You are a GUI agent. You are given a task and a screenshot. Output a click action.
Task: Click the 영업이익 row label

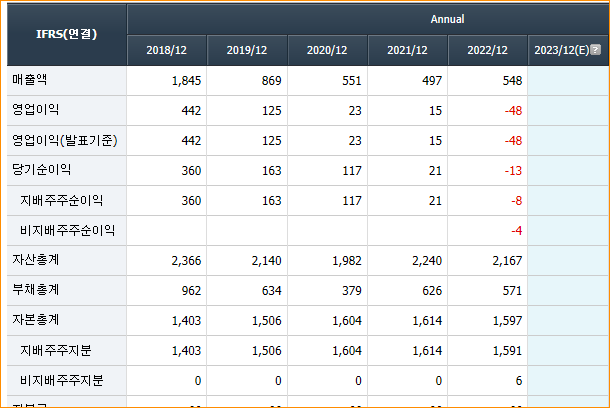coord(36,110)
